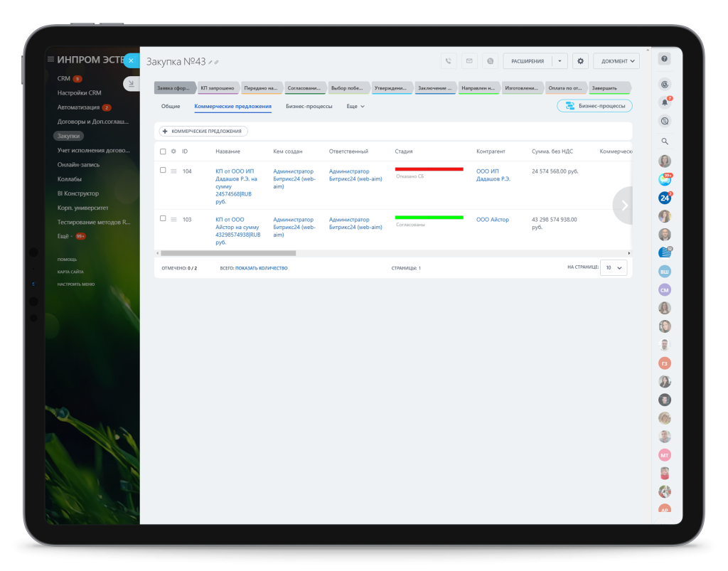Click the Настроить меню link in sidebar
The width and height of the screenshot is (728, 571).
[x=75, y=284]
